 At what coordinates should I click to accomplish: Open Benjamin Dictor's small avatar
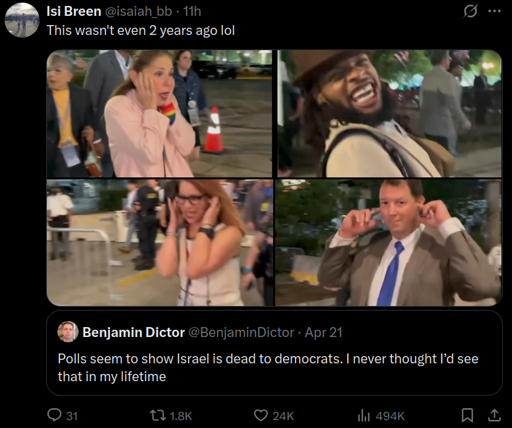point(68,332)
